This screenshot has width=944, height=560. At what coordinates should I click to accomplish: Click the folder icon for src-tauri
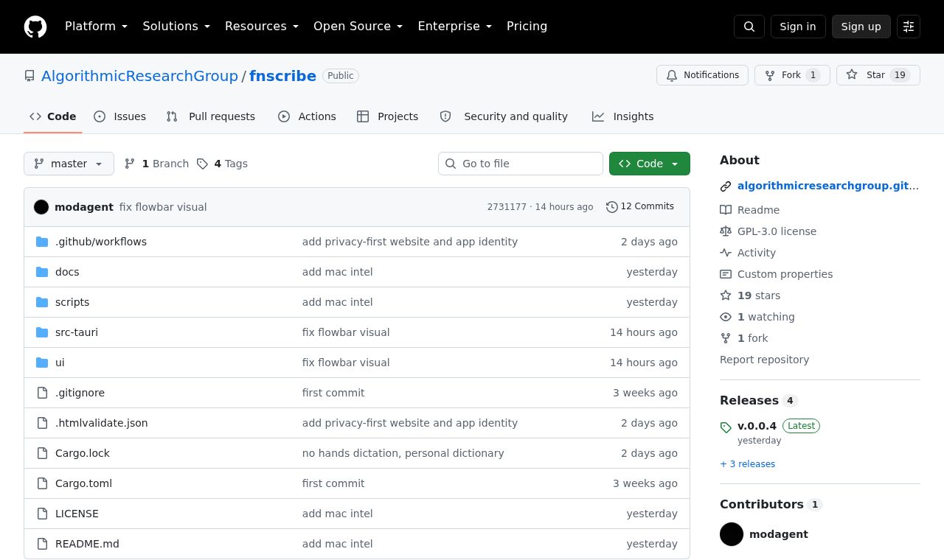point(42,332)
